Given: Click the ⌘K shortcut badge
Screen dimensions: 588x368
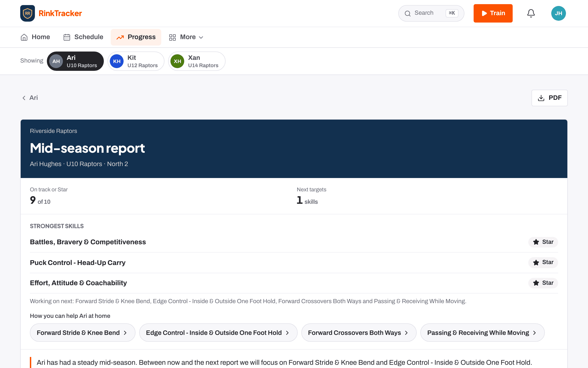Looking at the screenshot, I should click(452, 13).
